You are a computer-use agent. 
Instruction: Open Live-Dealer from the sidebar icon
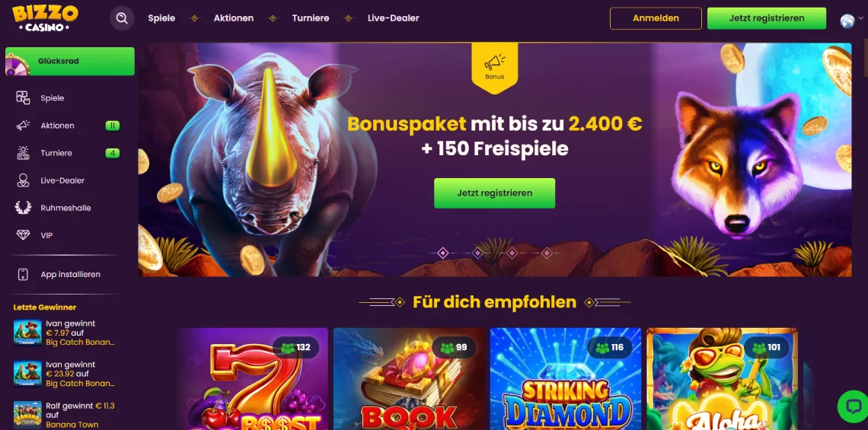tap(24, 180)
